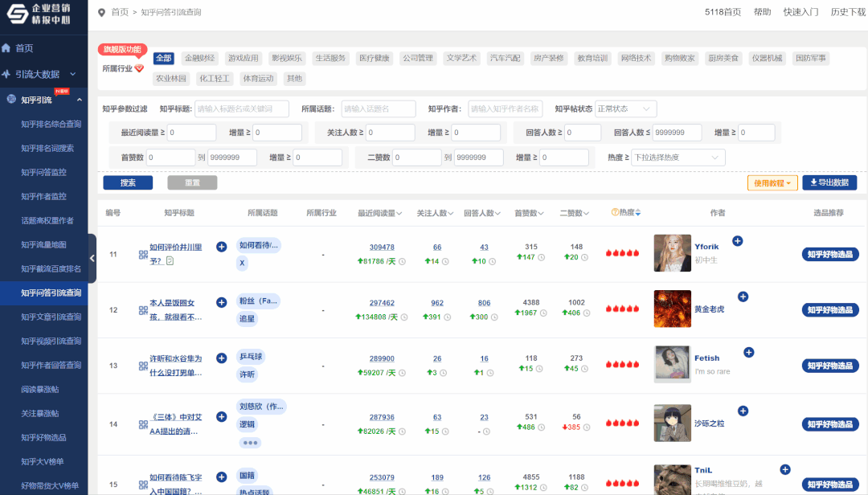Click the plus icon beside 本人是饭圈女孩 title

point(222,302)
